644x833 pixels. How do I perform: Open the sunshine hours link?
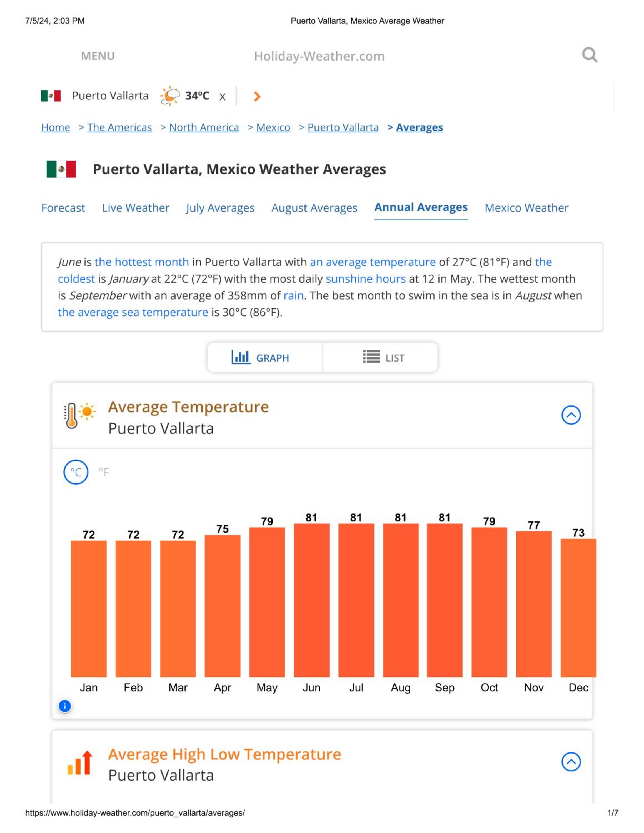(x=366, y=279)
